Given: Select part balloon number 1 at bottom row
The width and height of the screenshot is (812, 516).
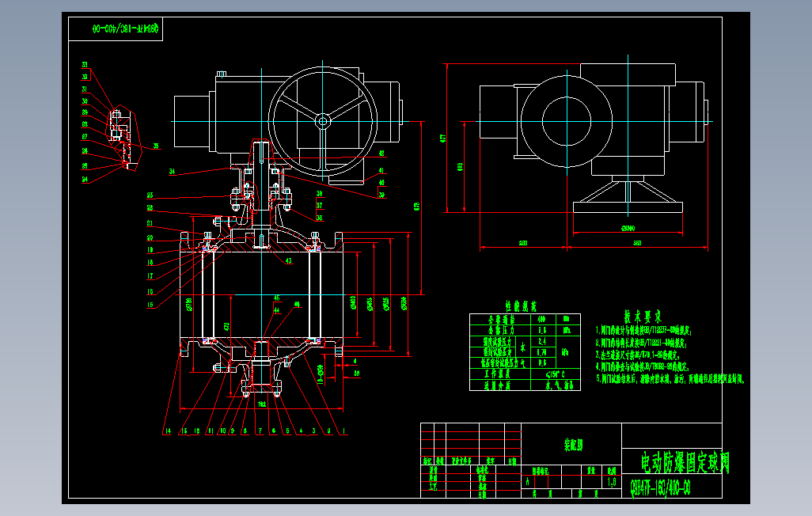Looking at the screenshot, I should 343,431.
